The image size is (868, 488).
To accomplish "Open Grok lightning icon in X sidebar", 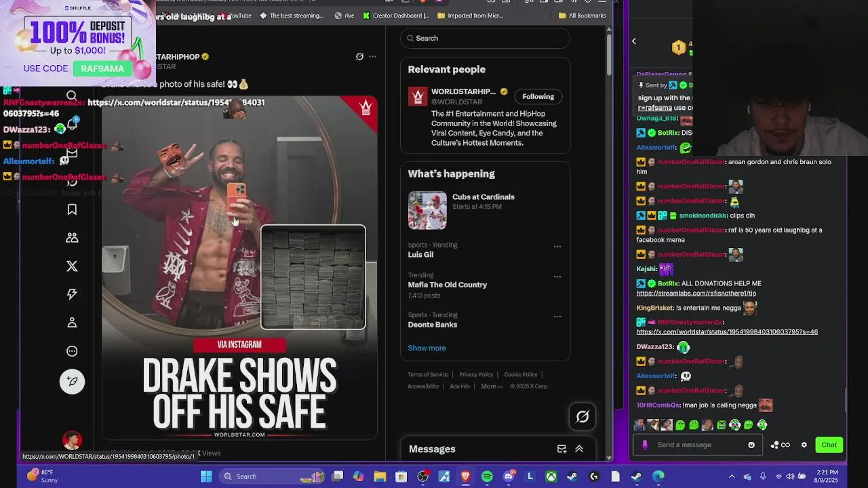I will pyautogui.click(x=72, y=294).
